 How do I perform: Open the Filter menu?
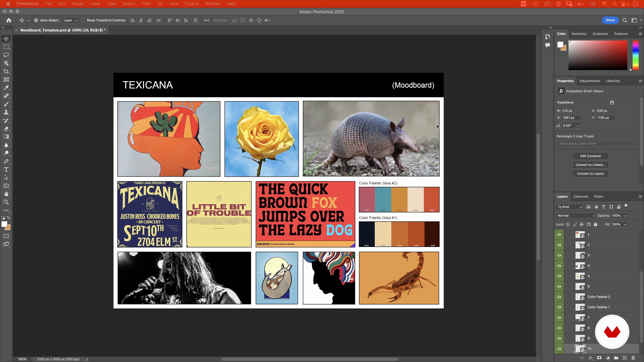click(146, 4)
